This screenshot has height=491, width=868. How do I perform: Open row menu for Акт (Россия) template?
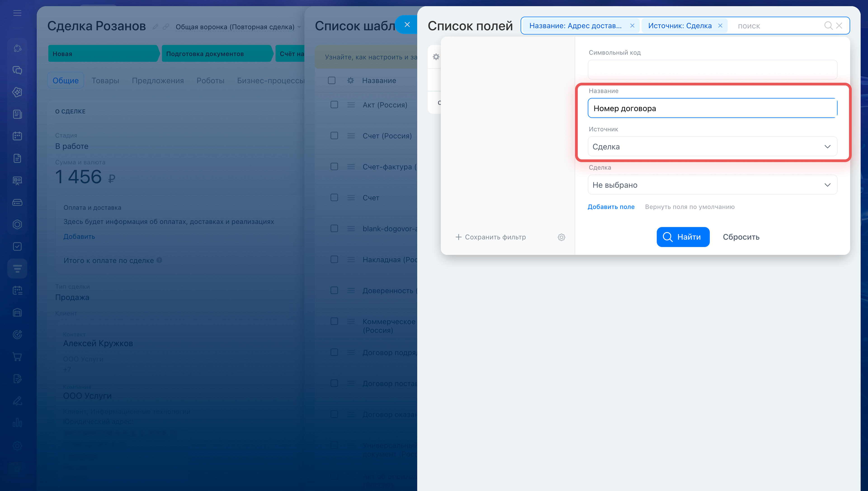[351, 105]
